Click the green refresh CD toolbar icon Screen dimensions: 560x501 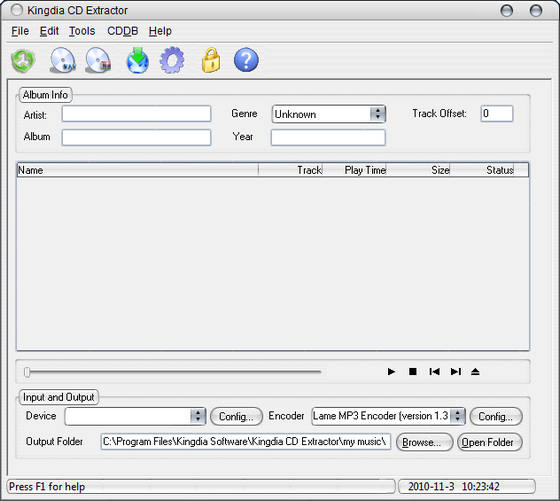[x=23, y=61]
